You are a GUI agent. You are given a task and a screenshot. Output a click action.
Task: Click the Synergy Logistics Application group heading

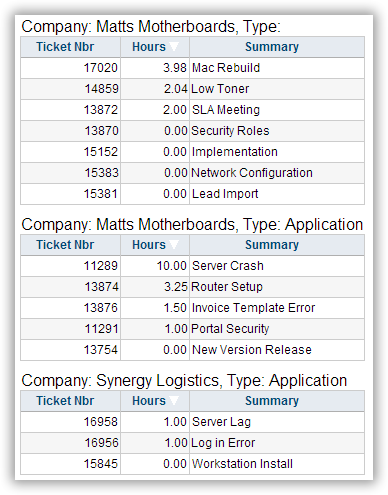click(184, 381)
